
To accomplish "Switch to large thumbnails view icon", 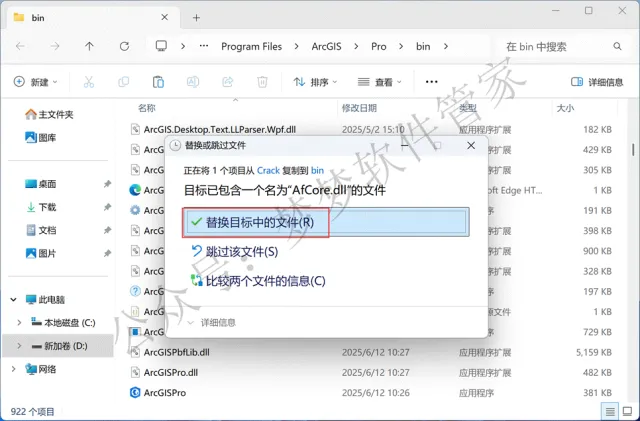I will point(627,412).
